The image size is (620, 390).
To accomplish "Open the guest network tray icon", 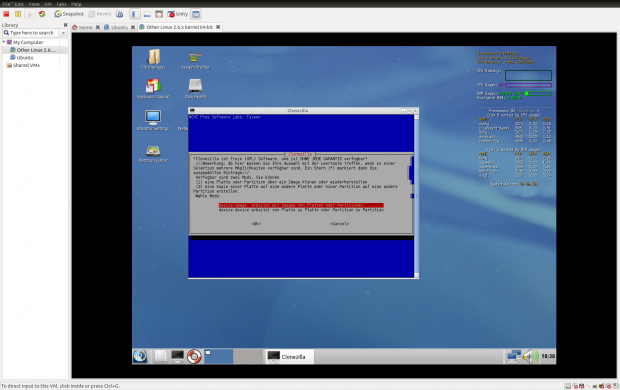I will [x=514, y=356].
